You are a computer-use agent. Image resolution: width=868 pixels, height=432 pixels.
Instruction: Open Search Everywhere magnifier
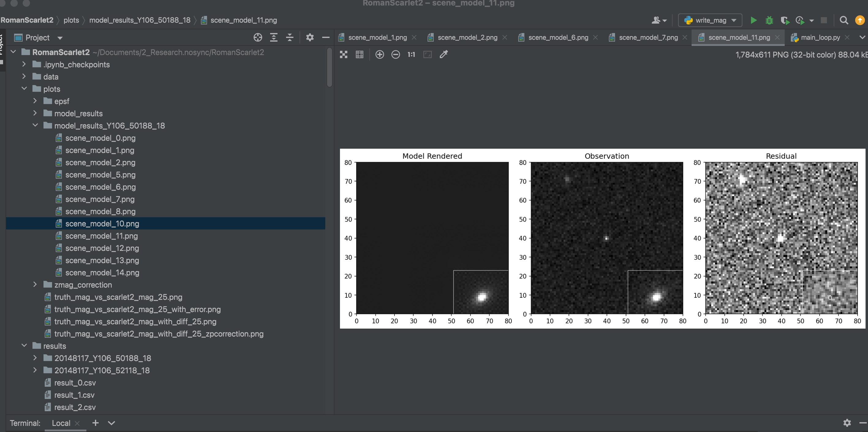pyautogui.click(x=844, y=20)
